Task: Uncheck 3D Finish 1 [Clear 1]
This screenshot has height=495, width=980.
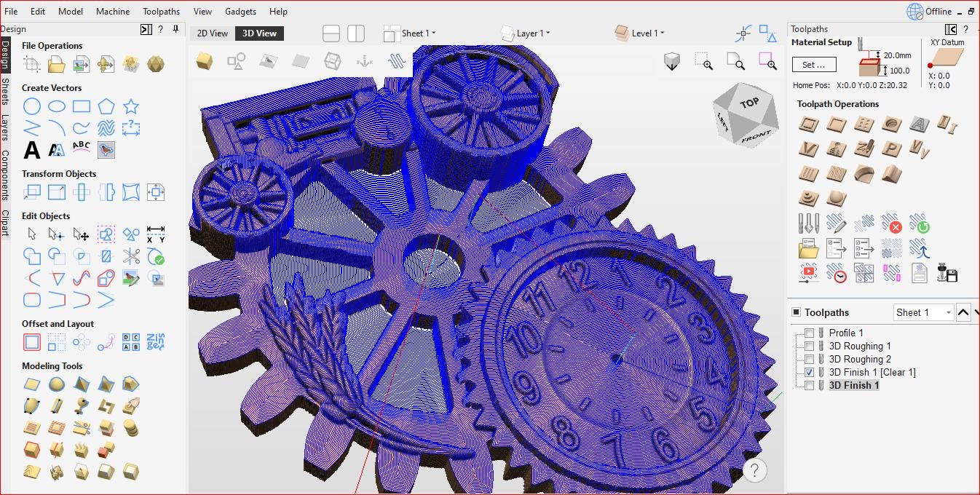Action: [x=809, y=372]
